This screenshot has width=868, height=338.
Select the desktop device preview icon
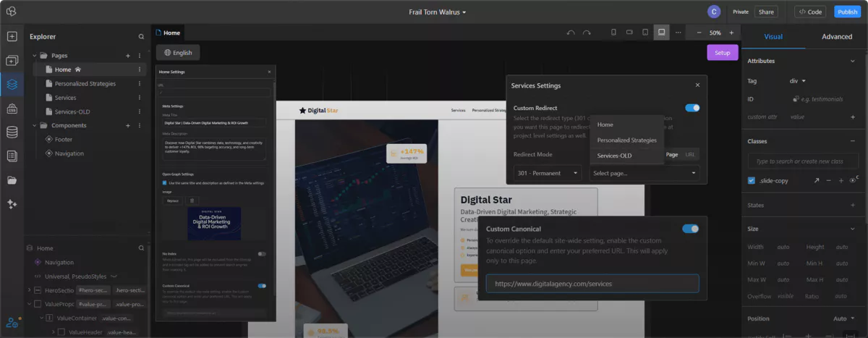661,33
